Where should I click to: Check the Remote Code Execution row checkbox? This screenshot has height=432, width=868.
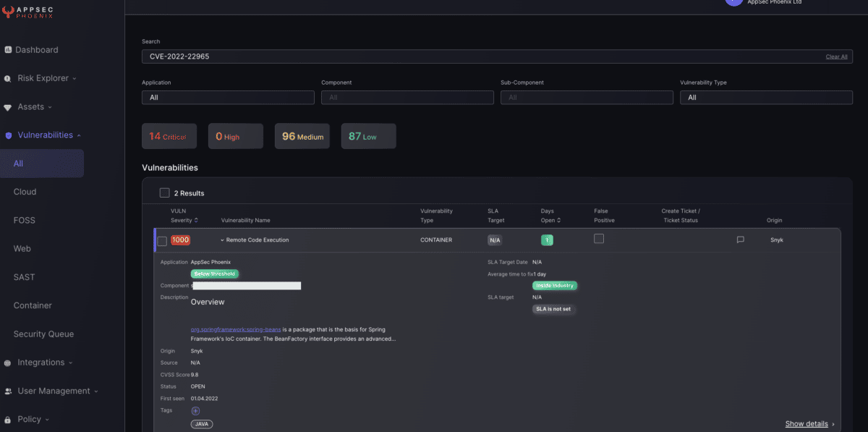click(162, 241)
